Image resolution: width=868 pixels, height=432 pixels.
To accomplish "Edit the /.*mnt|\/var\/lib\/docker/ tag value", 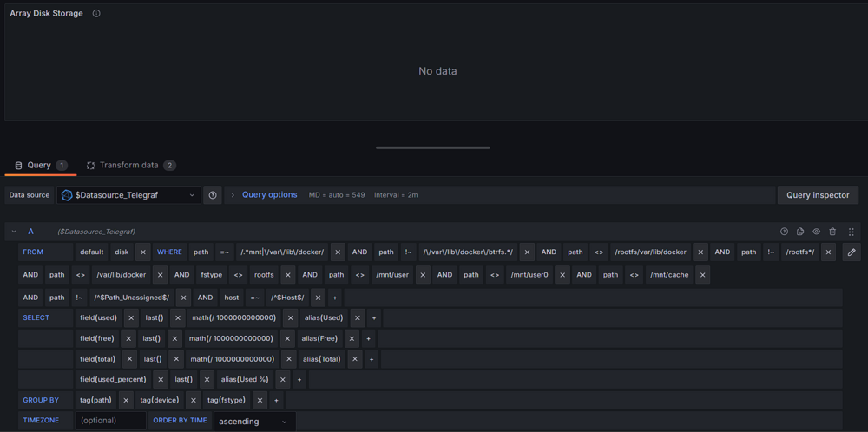I will 282,252.
